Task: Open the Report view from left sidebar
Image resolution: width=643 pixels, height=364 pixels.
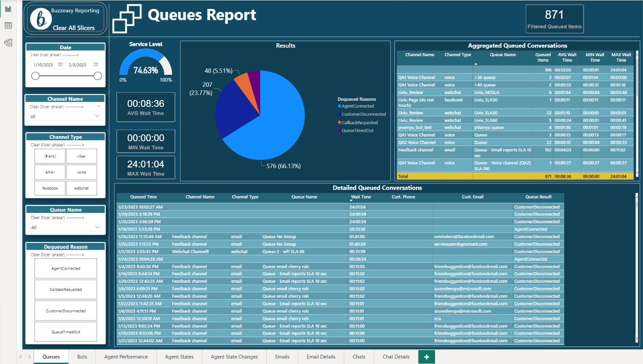Action: coord(8,9)
